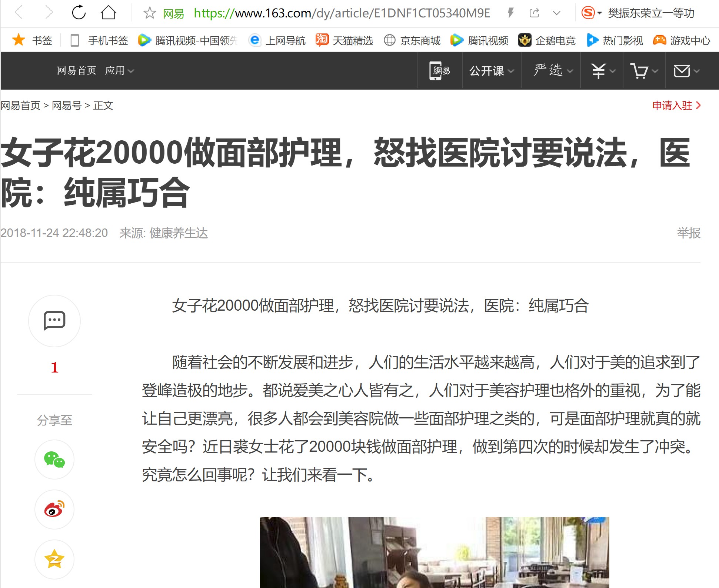The height and width of the screenshot is (588, 719).
Task: Reload the page with the refresh icon
Action: (x=79, y=13)
